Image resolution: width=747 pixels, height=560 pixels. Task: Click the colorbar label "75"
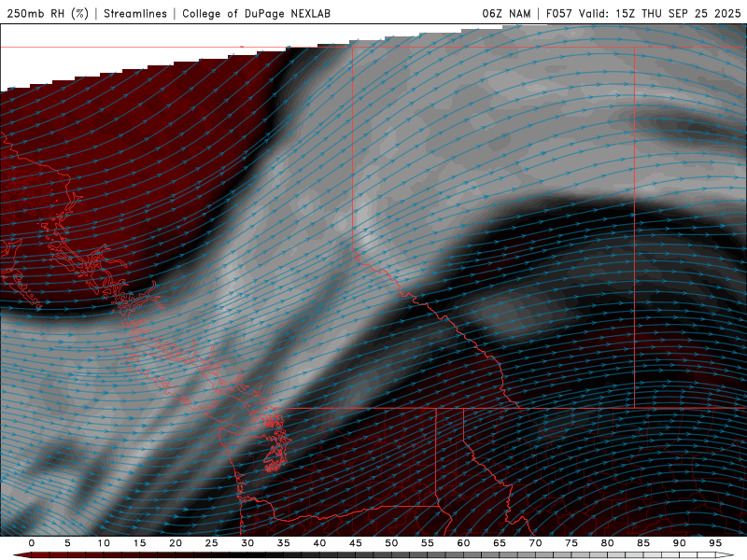pos(571,543)
